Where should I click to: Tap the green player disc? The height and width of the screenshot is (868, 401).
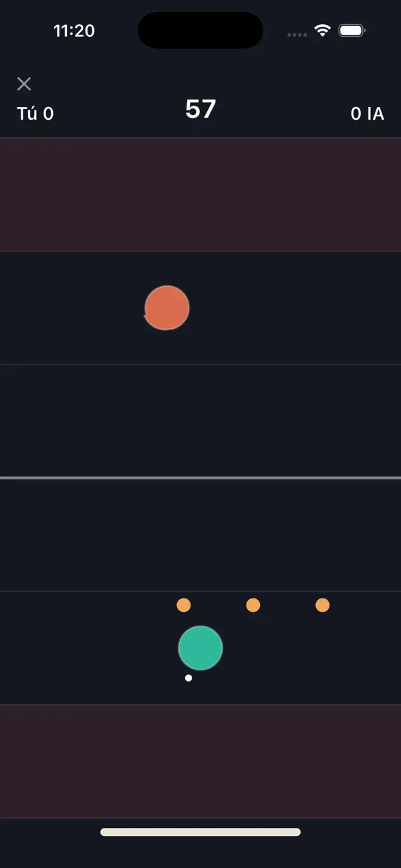click(x=200, y=648)
